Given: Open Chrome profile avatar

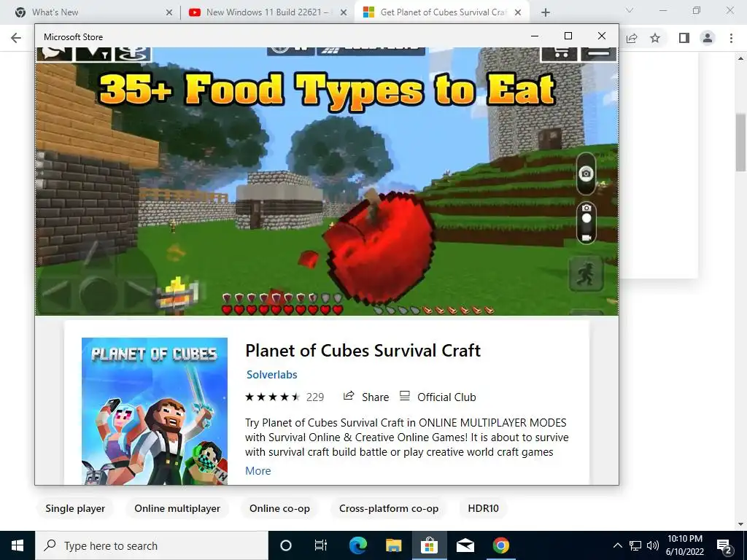Looking at the screenshot, I should pos(708,38).
